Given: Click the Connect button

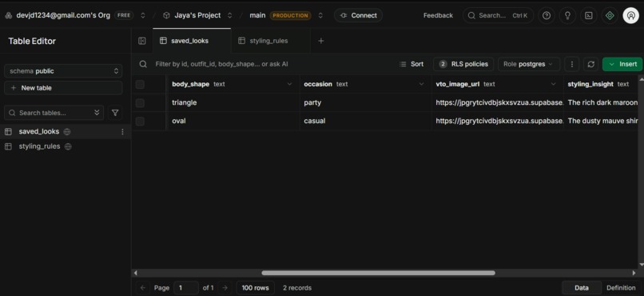Looking at the screenshot, I should pyautogui.click(x=358, y=16).
